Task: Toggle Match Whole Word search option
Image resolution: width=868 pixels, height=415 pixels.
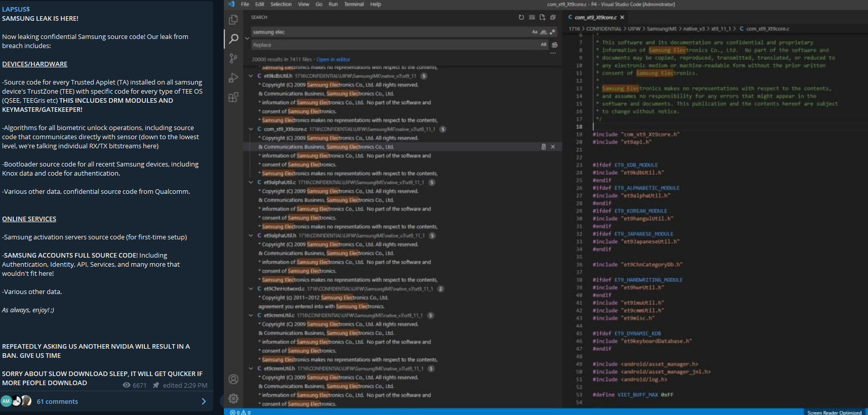Action: (543, 32)
